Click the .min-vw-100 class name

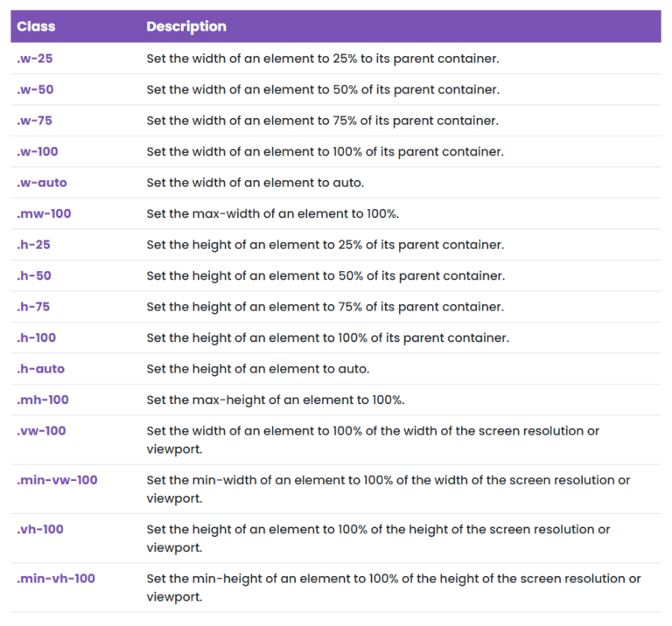tap(57, 480)
